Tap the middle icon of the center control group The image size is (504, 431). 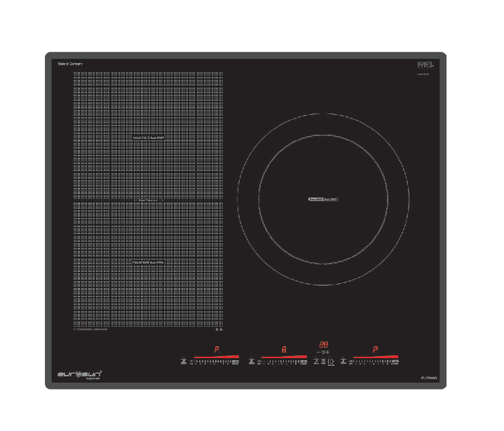pos(323,362)
